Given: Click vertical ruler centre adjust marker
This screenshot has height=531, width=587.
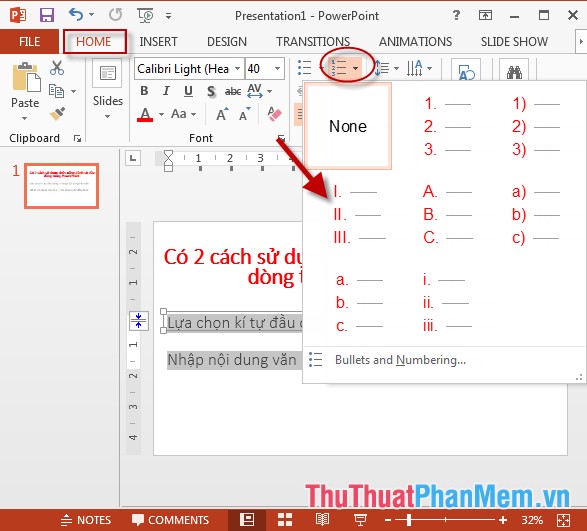Looking at the screenshot, I should tap(139, 321).
